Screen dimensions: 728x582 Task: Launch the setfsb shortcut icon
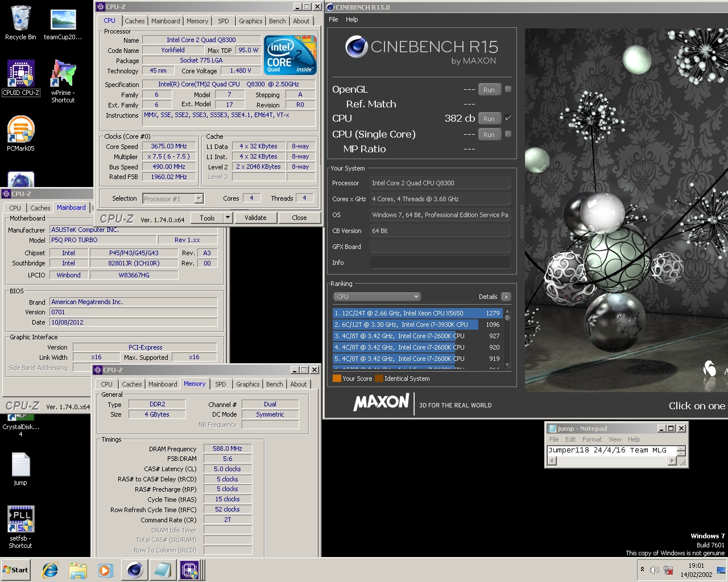(x=20, y=527)
